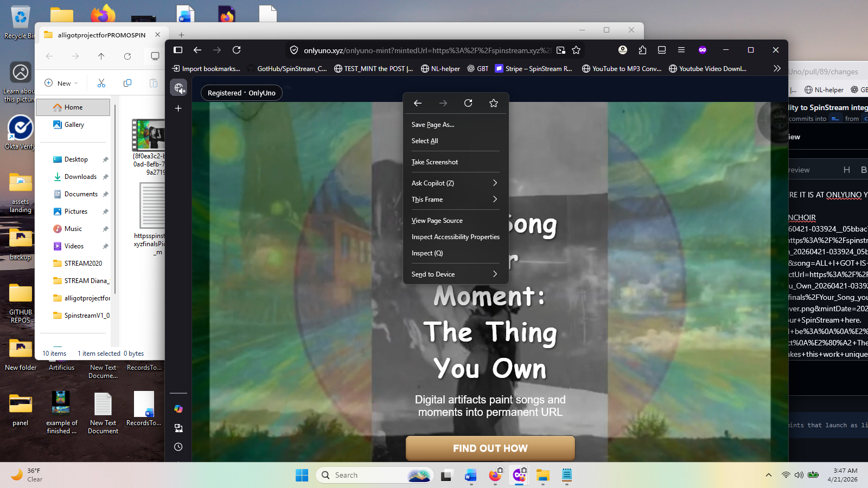Click New dropdown in File Explorer
Image resolution: width=868 pixels, height=488 pixels.
[61, 83]
